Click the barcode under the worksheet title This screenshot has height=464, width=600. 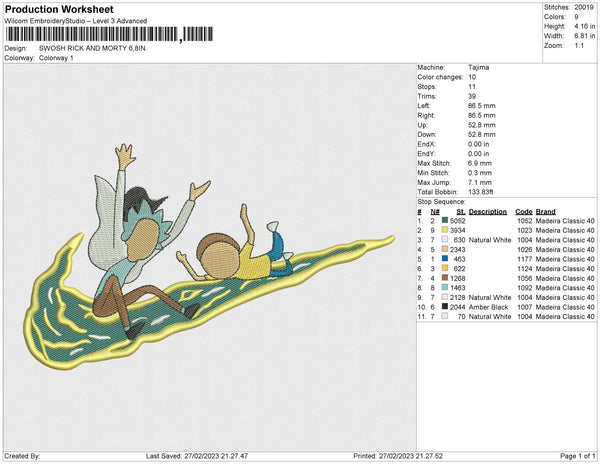point(109,34)
